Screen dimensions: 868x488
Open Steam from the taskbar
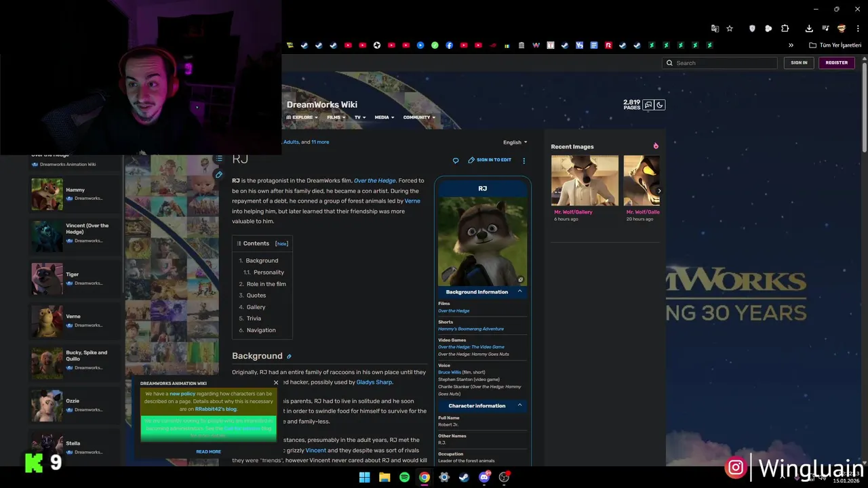[464, 477]
